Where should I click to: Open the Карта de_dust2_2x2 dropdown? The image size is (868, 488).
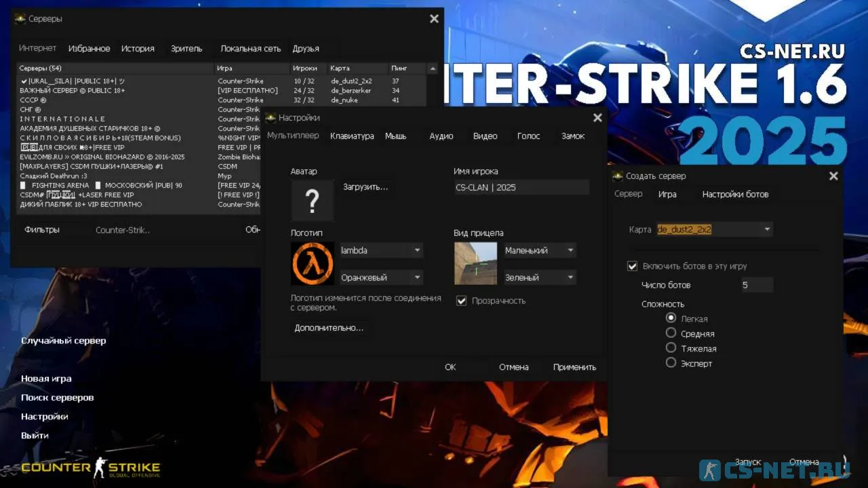pos(715,230)
